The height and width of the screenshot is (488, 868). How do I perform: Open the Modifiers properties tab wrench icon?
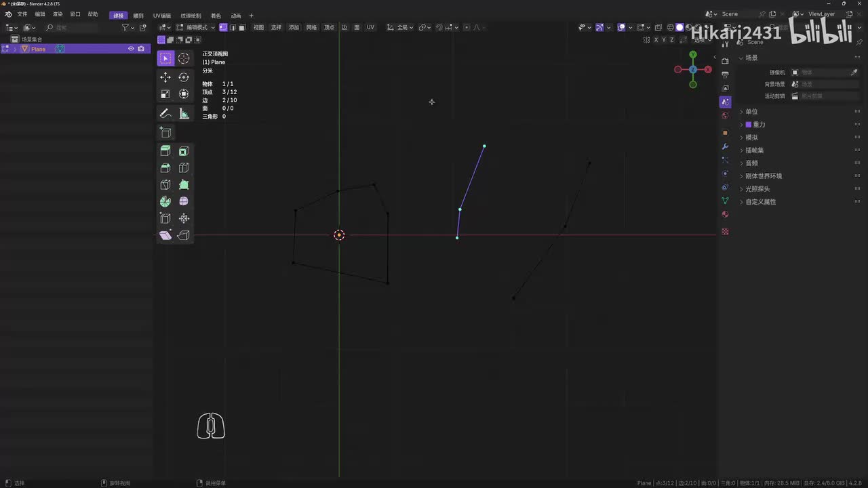[725, 146]
